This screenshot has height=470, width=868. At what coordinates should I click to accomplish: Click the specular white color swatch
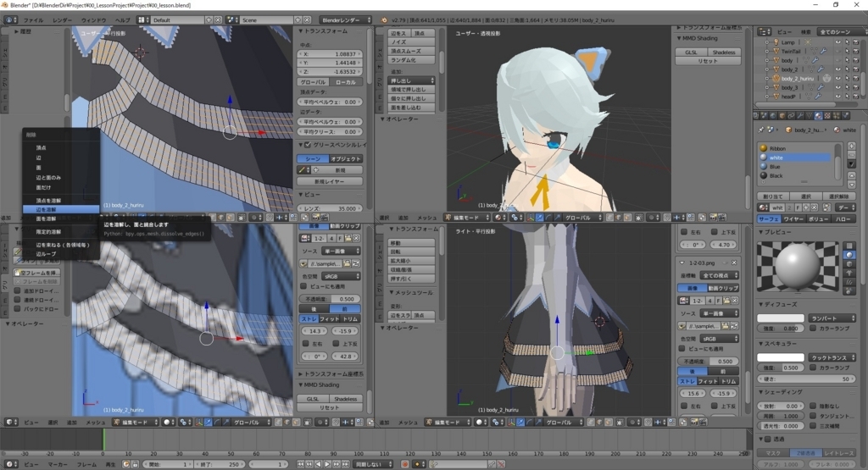click(781, 357)
